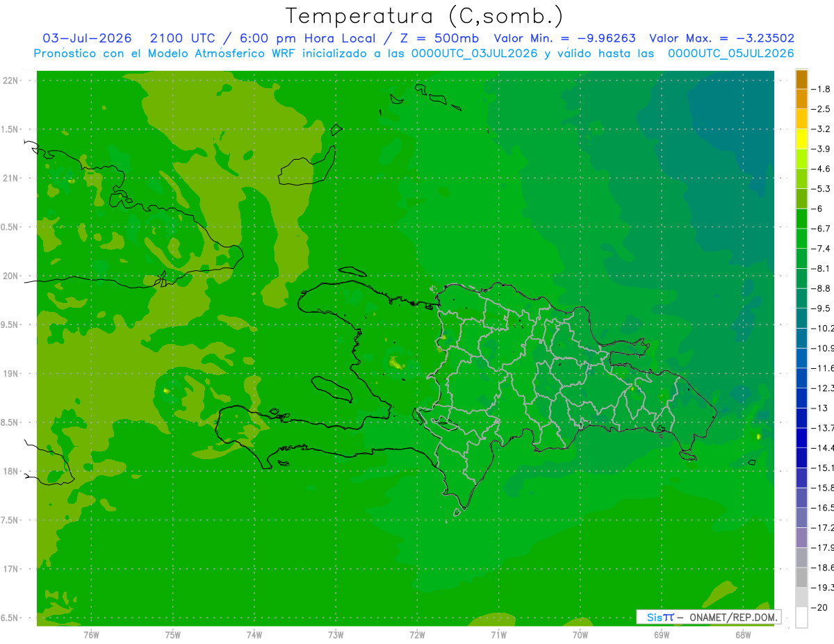This screenshot has width=834, height=644.
Task: Click the "-5.3" color scale label
Action: 821,189
